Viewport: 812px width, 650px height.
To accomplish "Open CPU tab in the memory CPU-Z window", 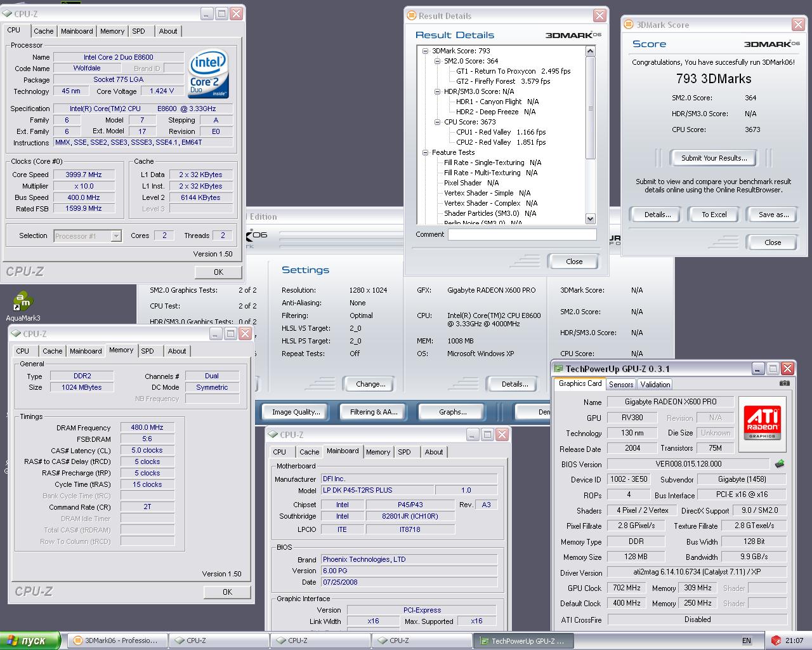I will point(23,351).
